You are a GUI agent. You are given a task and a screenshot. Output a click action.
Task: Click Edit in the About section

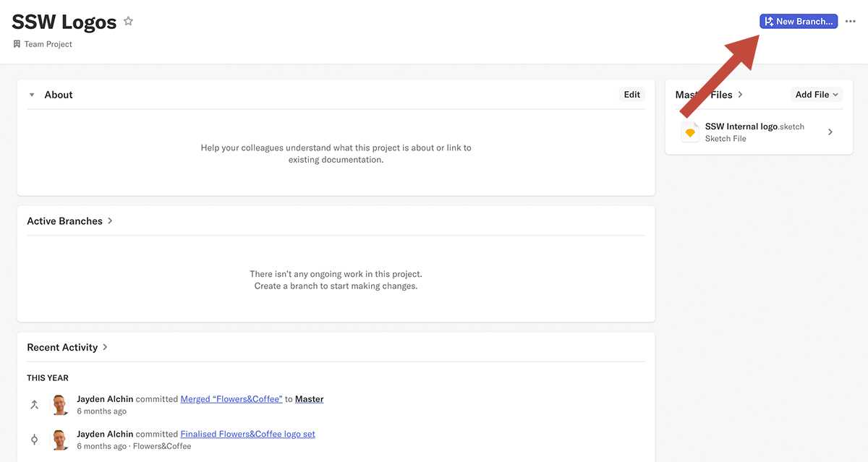pyautogui.click(x=631, y=95)
